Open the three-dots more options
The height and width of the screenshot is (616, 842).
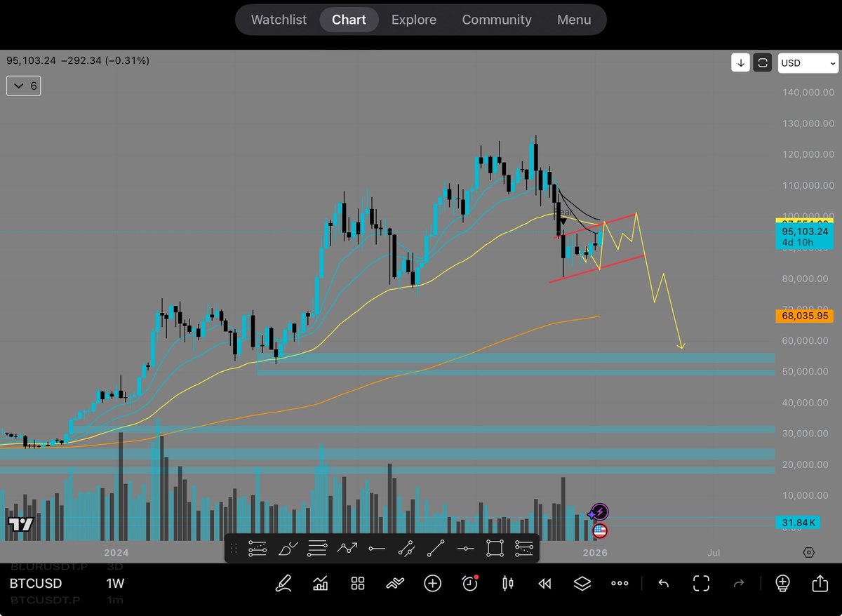coord(620,583)
